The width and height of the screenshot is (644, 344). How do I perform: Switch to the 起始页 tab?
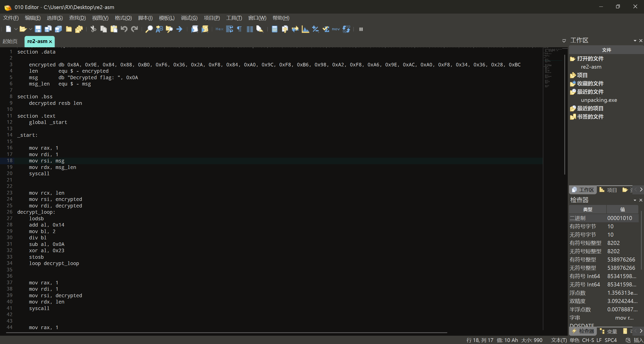[x=10, y=41]
